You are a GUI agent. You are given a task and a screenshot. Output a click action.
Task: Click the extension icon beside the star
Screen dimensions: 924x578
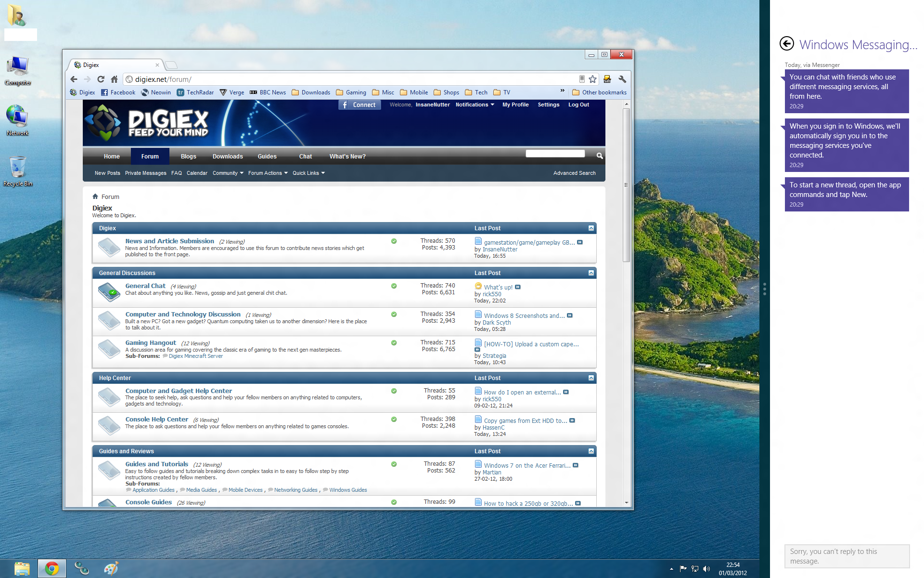coord(607,79)
